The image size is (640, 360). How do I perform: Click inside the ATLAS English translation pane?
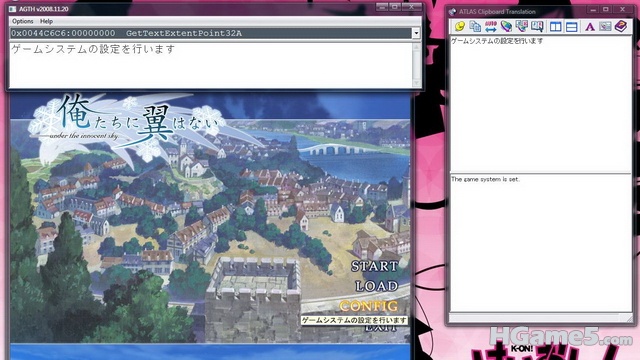(540, 243)
